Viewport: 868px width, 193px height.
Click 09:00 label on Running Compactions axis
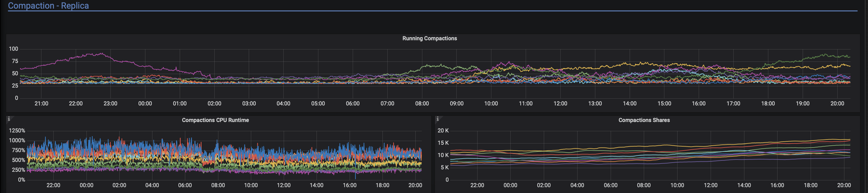point(457,104)
